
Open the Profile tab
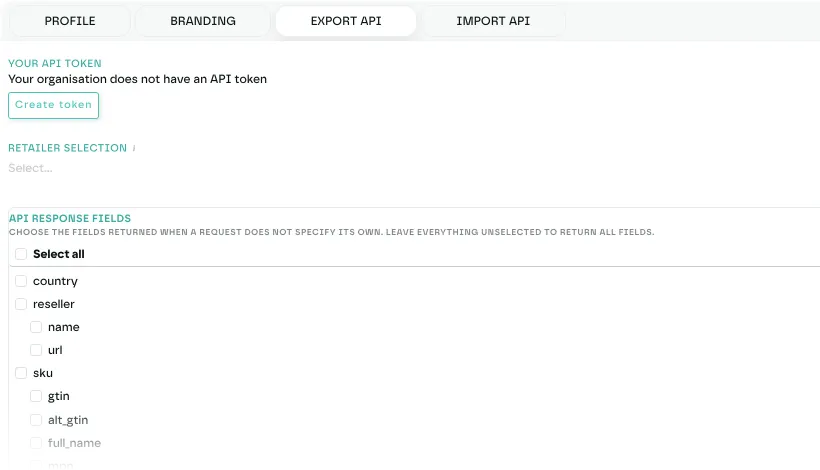70,21
